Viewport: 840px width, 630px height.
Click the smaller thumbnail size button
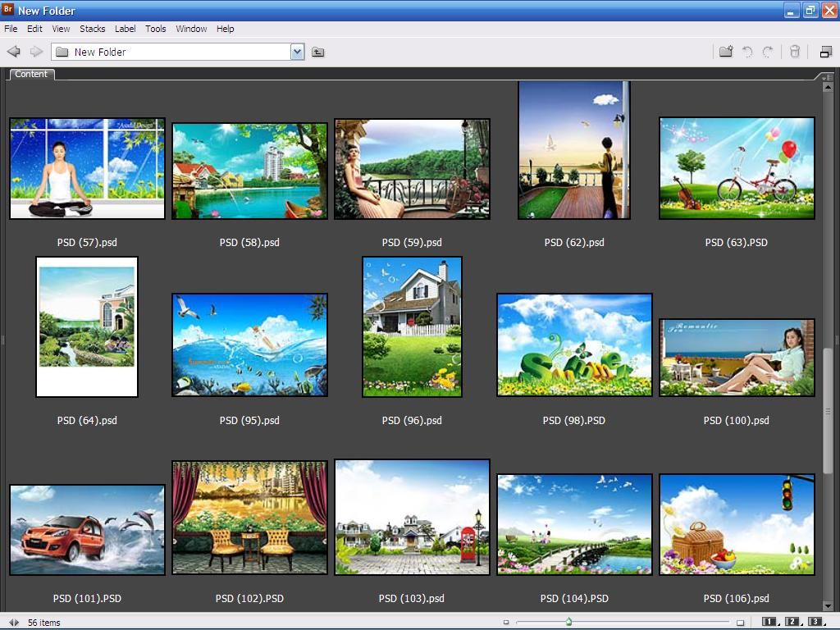506,623
